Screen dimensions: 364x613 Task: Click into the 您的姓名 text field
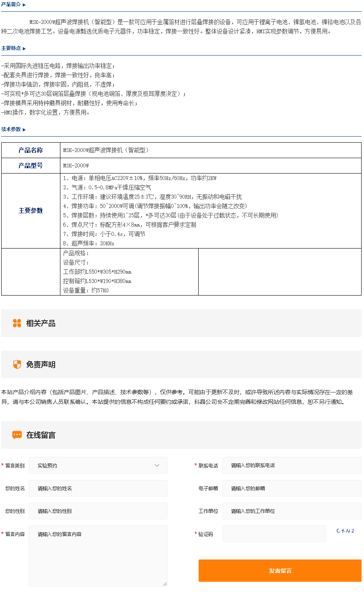tap(98, 489)
